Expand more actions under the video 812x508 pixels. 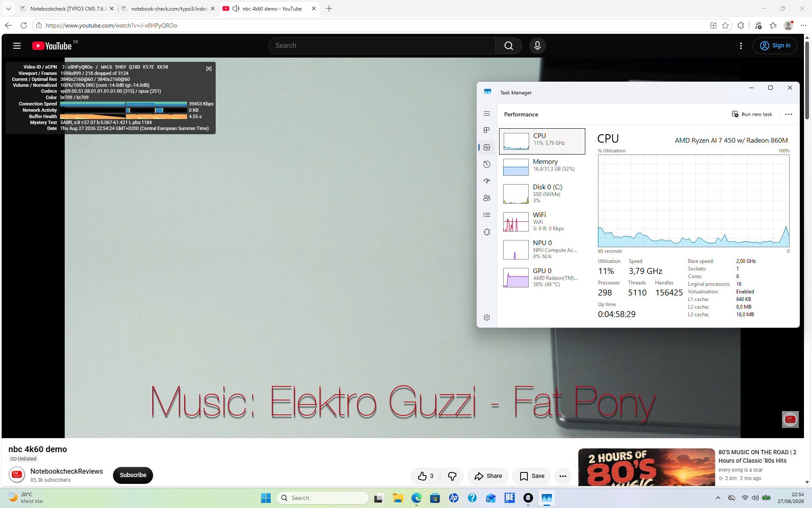[x=562, y=476]
